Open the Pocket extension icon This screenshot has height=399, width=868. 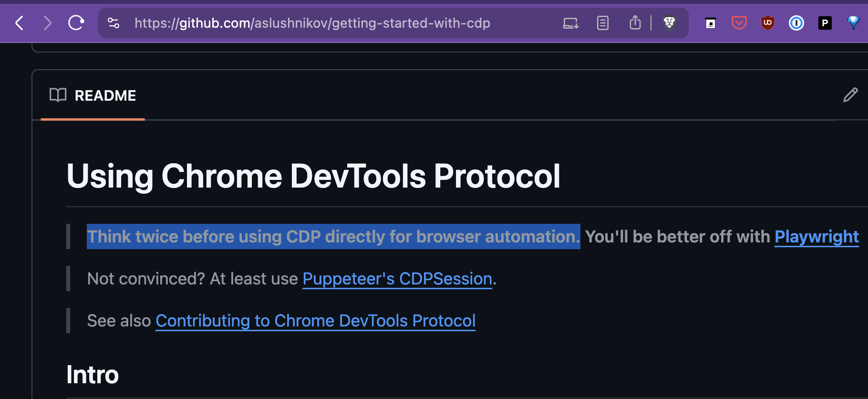[739, 22]
